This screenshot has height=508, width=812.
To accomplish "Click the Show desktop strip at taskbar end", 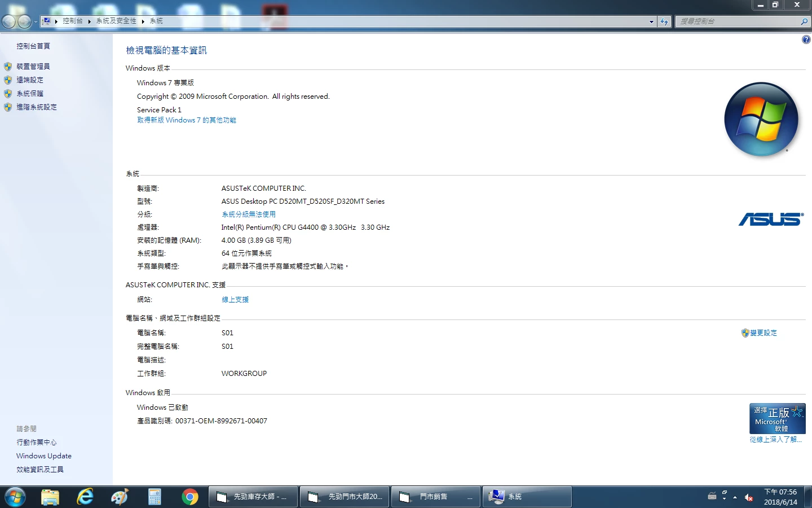I will pyautogui.click(x=808, y=497).
